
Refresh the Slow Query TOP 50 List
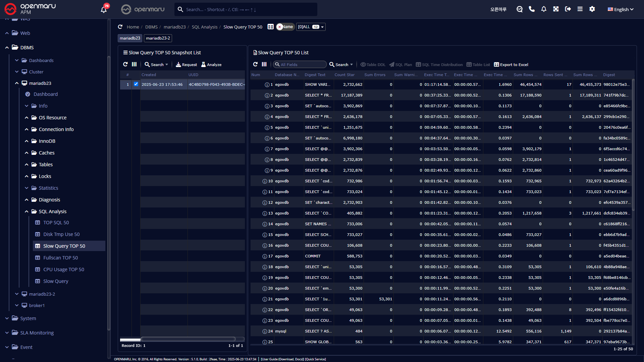[255, 64]
